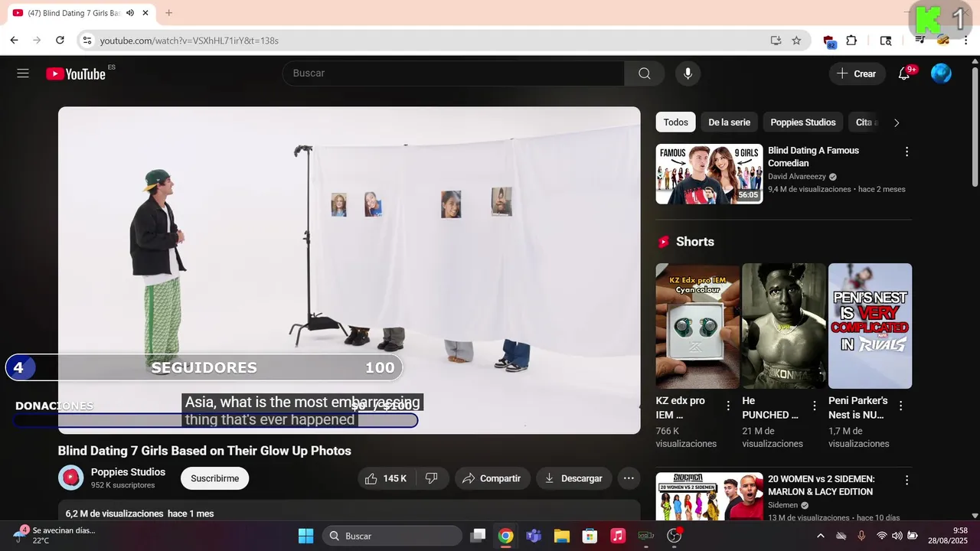This screenshot has width=980, height=551.
Task: Open Microsoft Store from the taskbar
Action: coord(590,536)
